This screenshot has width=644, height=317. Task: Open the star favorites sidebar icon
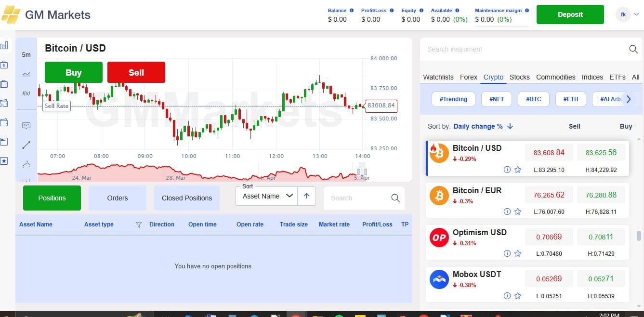click(x=4, y=161)
